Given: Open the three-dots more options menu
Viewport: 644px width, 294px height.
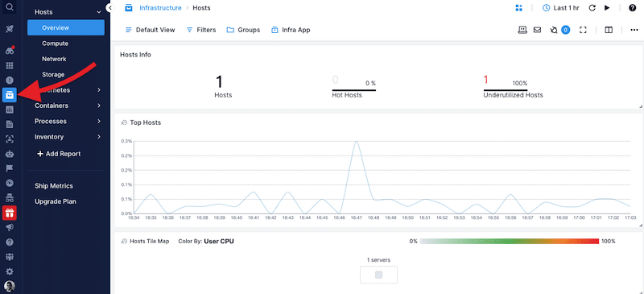Looking at the screenshot, I should (x=634, y=30).
